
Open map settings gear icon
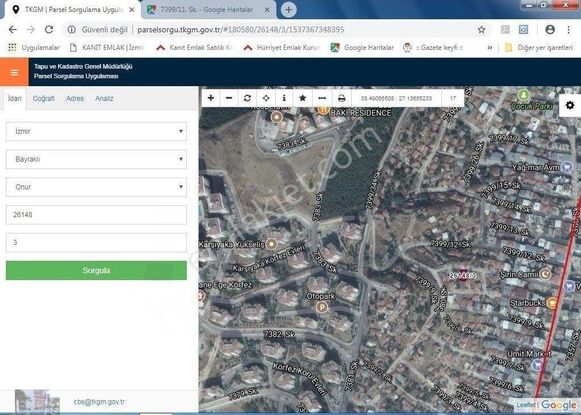point(570,105)
